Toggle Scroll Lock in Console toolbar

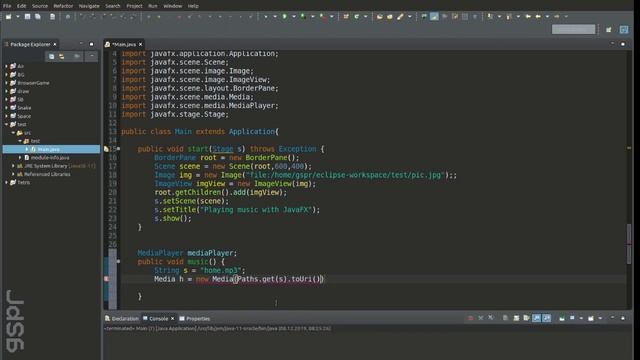pyautogui.click(x=516, y=318)
